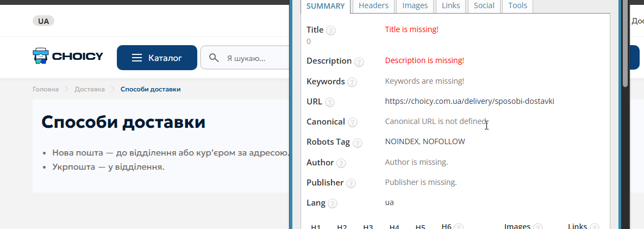Open the Headers tab
Image resolution: width=644 pixels, height=229 pixels.
[374, 6]
